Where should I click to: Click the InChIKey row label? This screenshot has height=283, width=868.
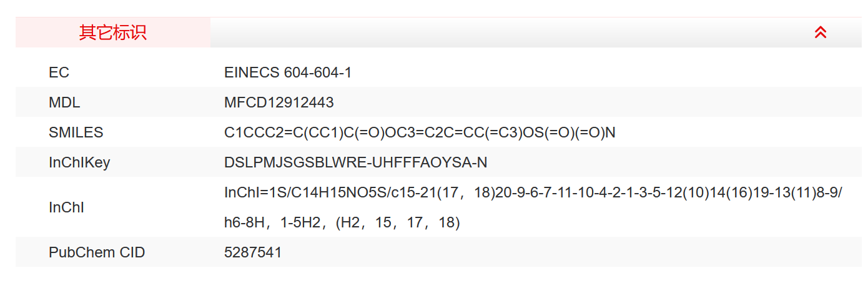pos(79,162)
